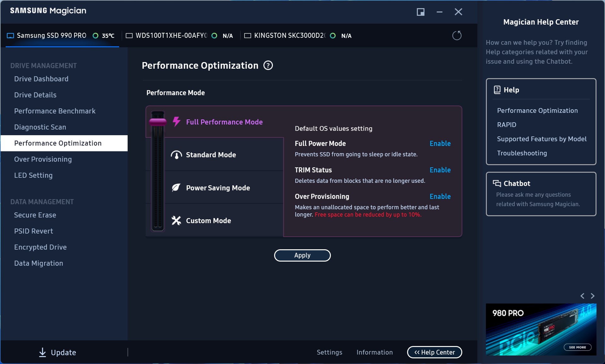Screen dimensions: 605x364
Task: Enable Over Provisioning setting
Action: (x=440, y=196)
